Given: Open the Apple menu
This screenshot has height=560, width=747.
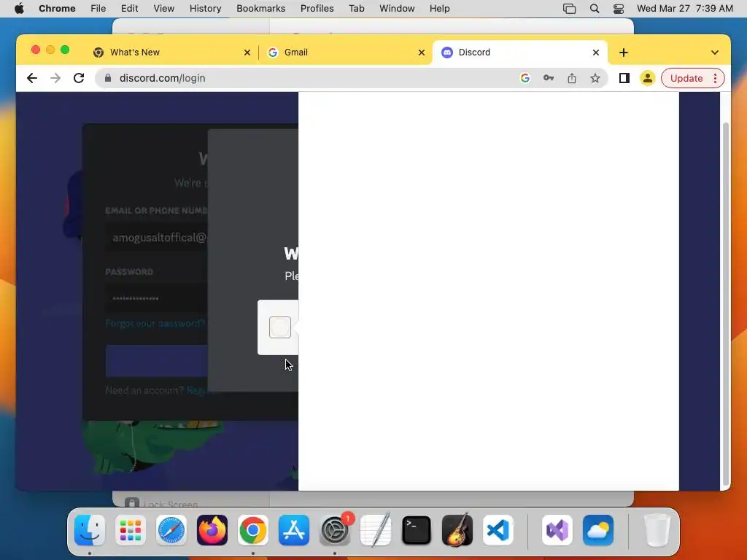Looking at the screenshot, I should (19, 9).
